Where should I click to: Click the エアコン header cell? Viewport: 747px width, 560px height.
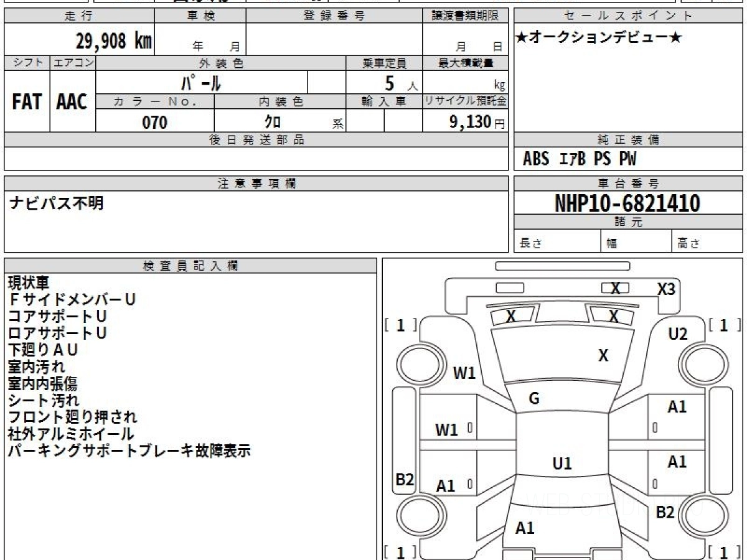(x=73, y=63)
